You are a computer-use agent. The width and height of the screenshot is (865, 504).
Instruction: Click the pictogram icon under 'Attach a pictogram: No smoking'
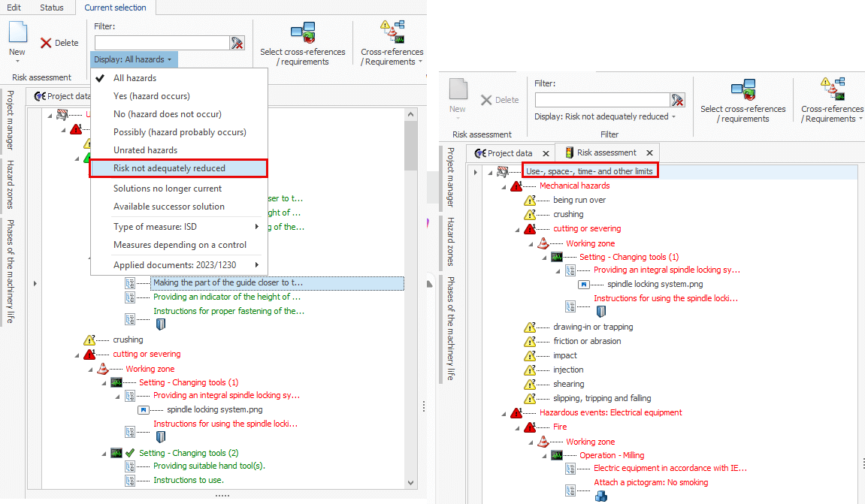[600, 496]
